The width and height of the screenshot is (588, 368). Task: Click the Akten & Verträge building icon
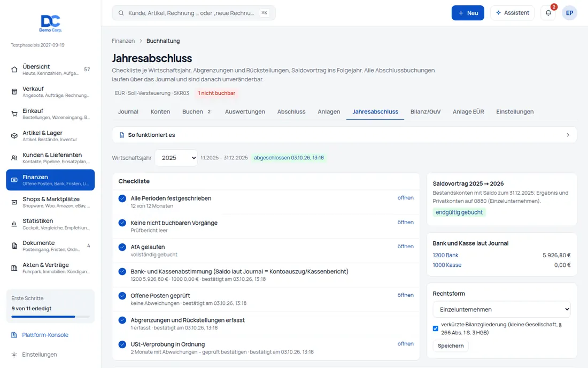coord(14,268)
